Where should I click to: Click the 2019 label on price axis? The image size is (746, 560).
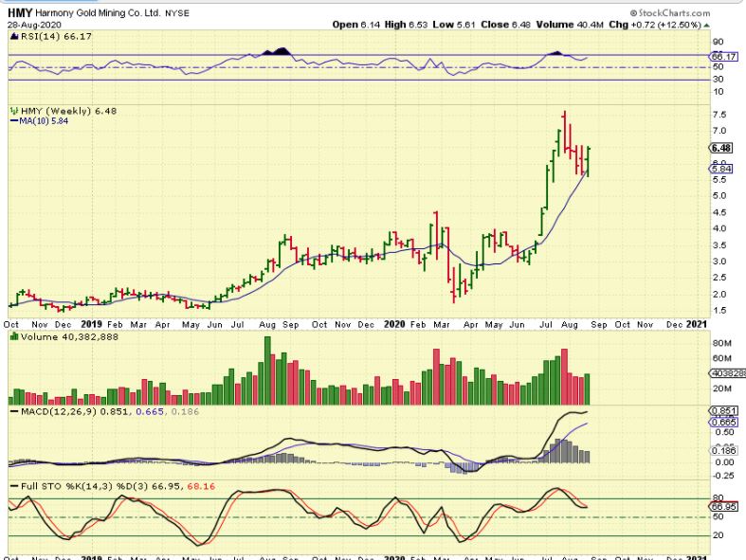(x=91, y=324)
